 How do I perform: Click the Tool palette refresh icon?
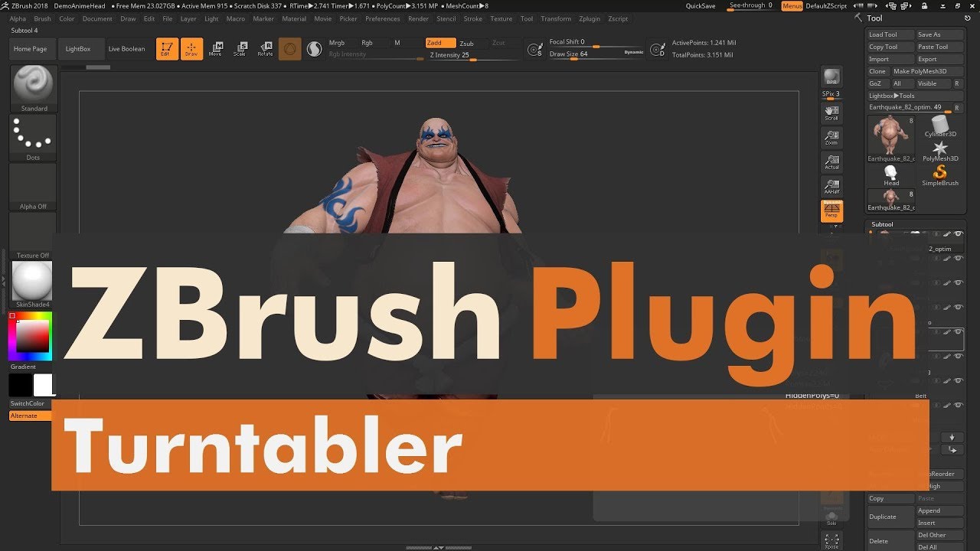pyautogui.click(x=968, y=18)
